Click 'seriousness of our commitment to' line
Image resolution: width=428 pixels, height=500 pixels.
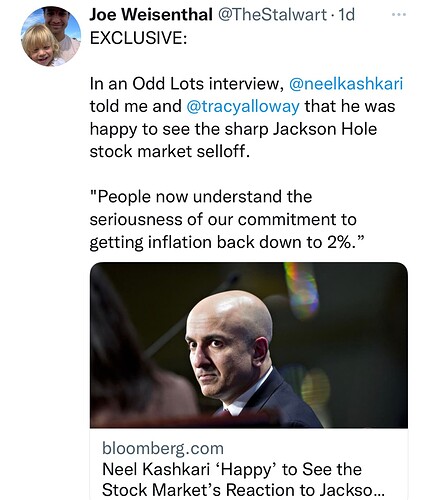click(x=223, y=219)
